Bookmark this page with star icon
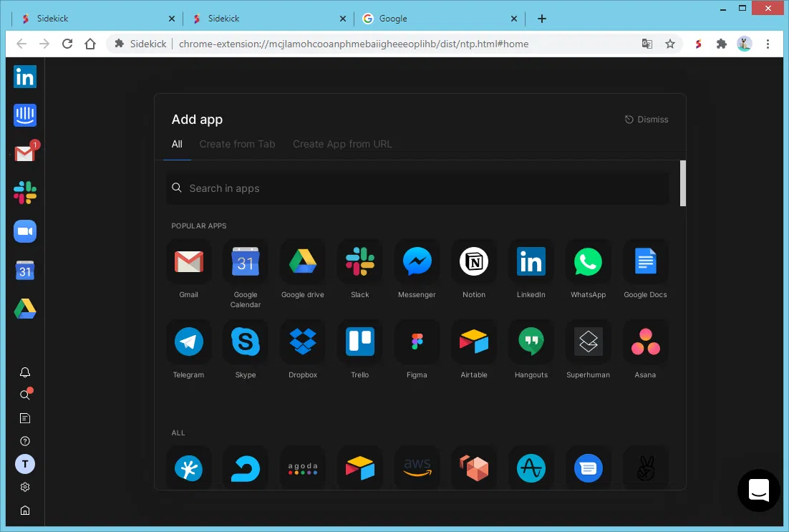Screen dimensions: 789x532 click(669, 44)
